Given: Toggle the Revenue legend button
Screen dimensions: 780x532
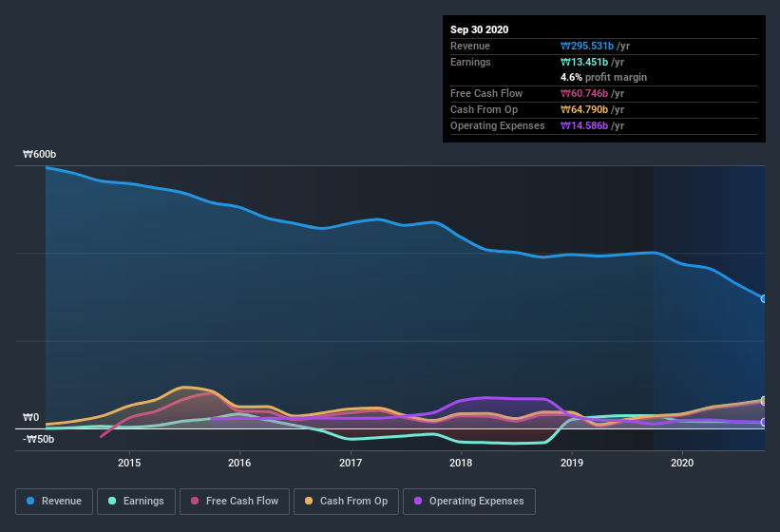Looking at the screenshot, I should tap(54, 502).
